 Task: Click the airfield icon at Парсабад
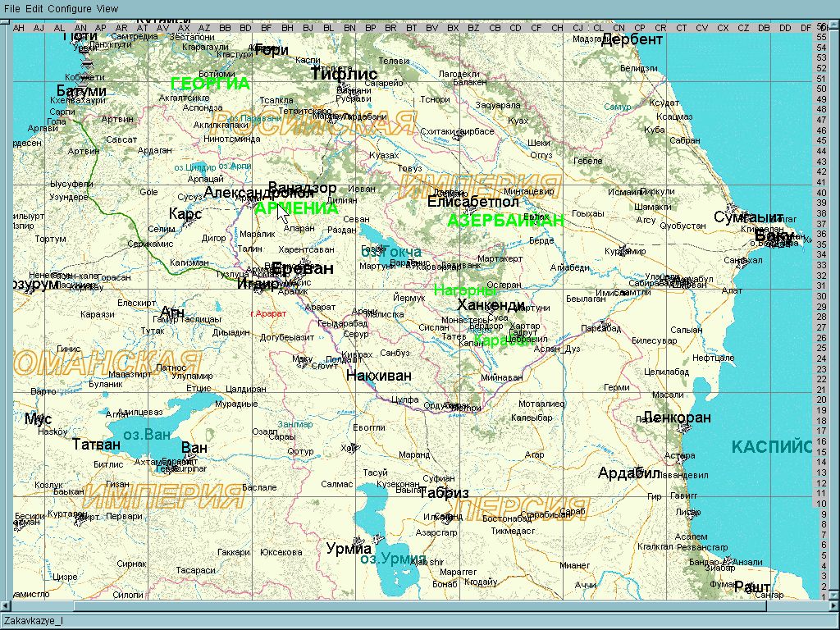coord(605,323)
